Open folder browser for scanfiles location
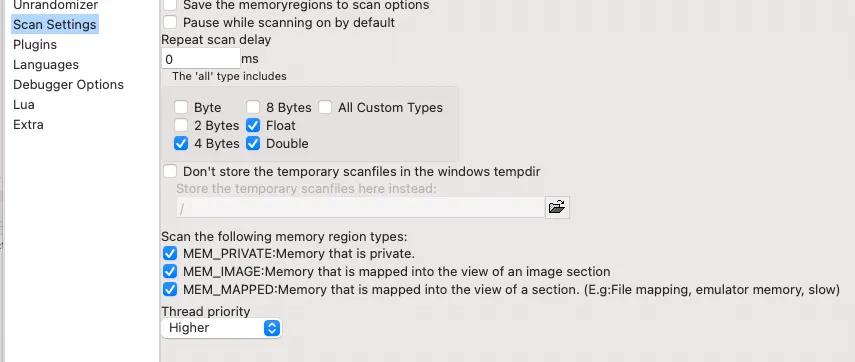Screen dimensions: 855x362 (557, 208)
